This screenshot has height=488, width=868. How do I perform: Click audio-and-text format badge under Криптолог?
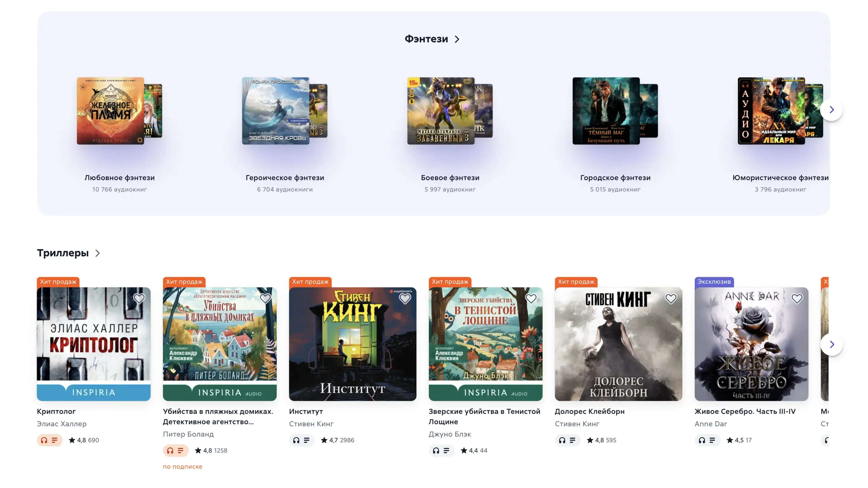(x=49, y=440)
